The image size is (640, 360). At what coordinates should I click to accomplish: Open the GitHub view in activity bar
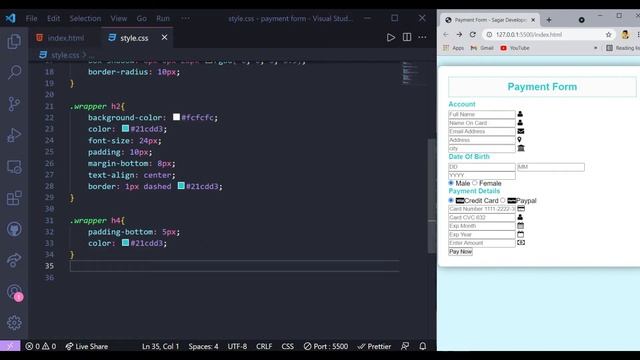coord(14,229)
